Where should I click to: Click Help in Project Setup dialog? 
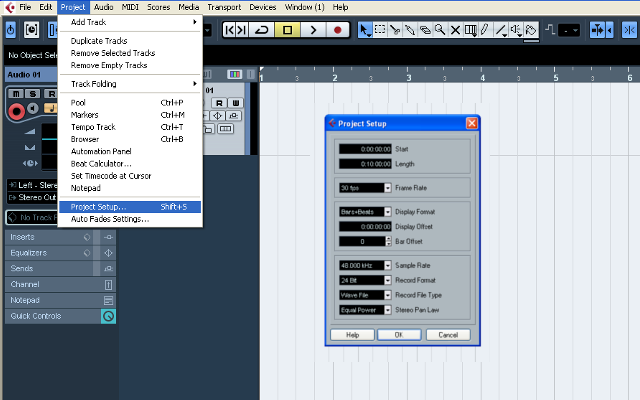[x=352, y=335]
